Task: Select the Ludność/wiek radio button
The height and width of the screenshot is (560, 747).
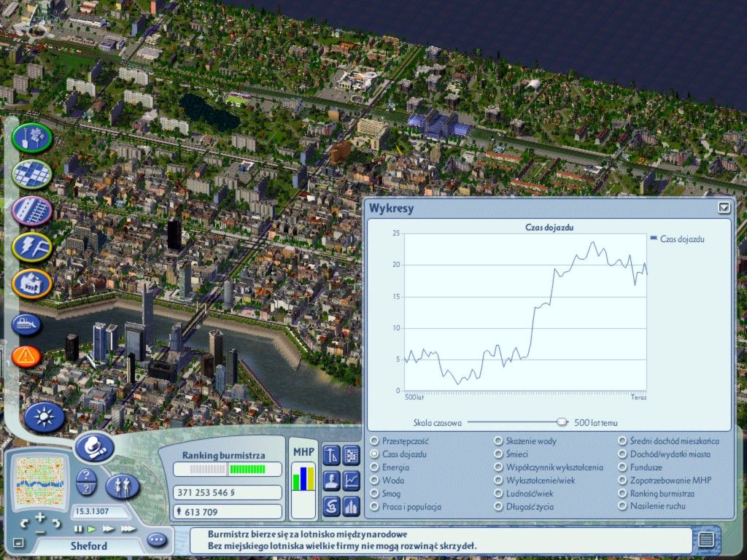Action: (x=498, y=494)
